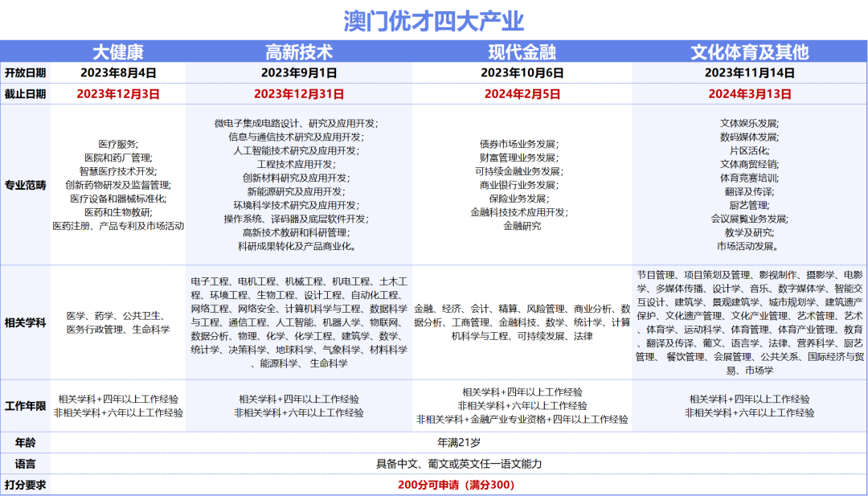Click the deadline date 2023年12月3日
This screenshot has height=496, width=868.
tap(117, 92)
